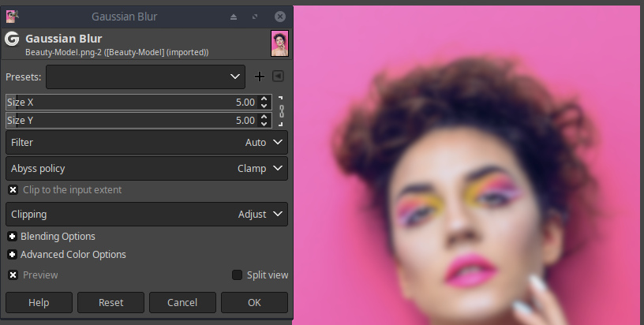Close the Gaussian Blur dialog
644x325 pixels.
tap(279, 17)
